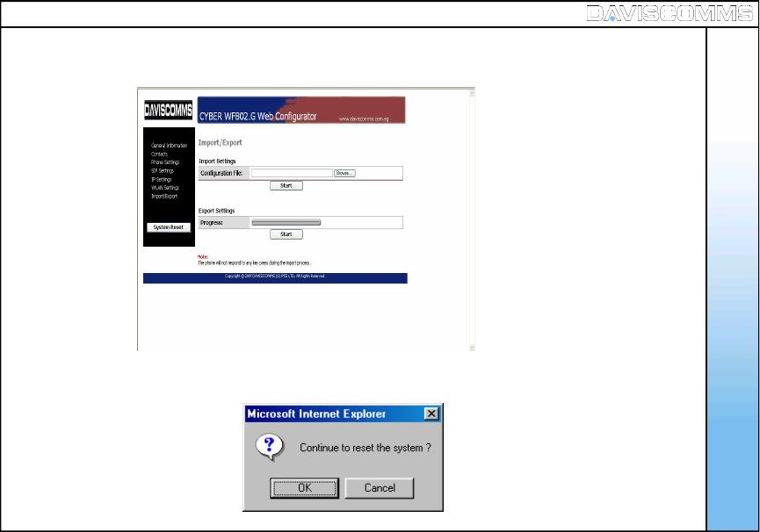
Task: Open Contacts in sidebar menu
Action: [159, 154]
